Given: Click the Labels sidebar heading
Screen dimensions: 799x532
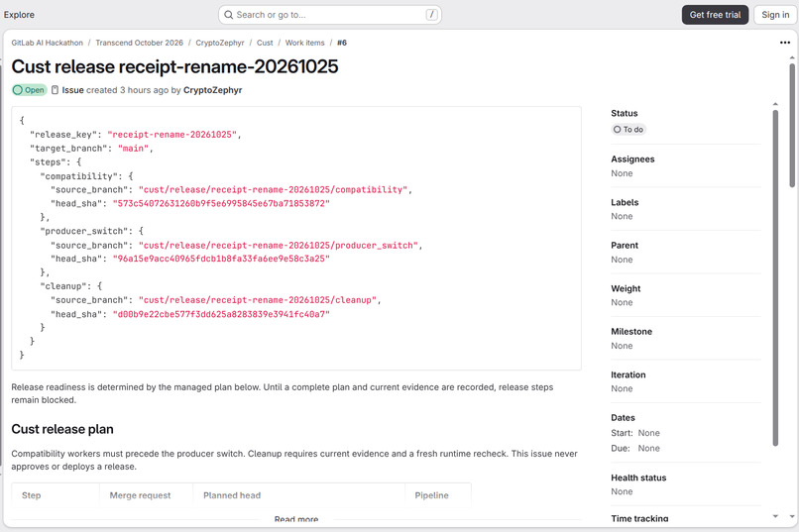Looking at the screenshot, I should (x=625, y=202).
